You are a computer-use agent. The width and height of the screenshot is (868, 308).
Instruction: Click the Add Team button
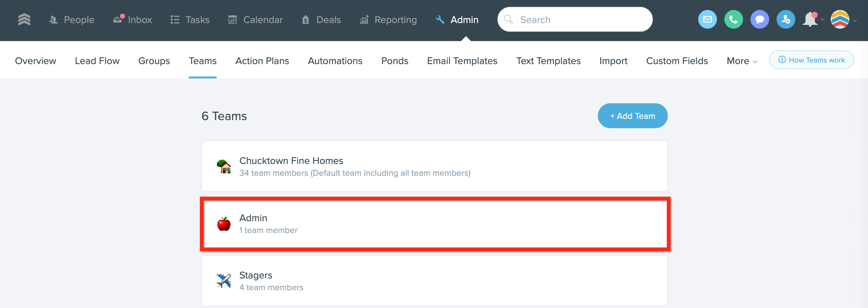pyautogui.click(x=632, y=116)
